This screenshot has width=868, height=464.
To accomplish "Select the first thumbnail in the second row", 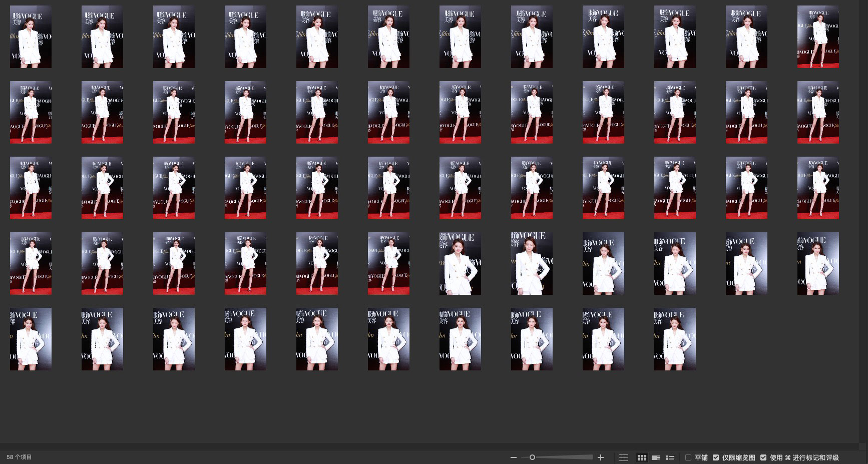I will (x=31, y=112).
